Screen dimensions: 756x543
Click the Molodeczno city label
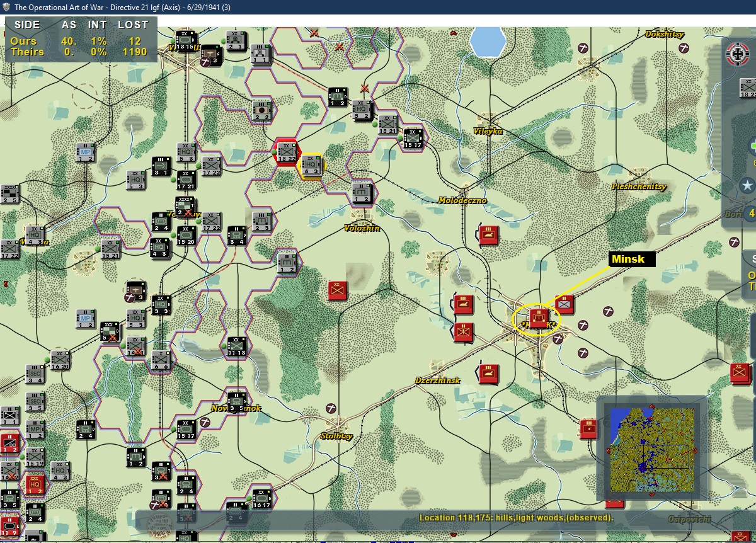[462, 200]
